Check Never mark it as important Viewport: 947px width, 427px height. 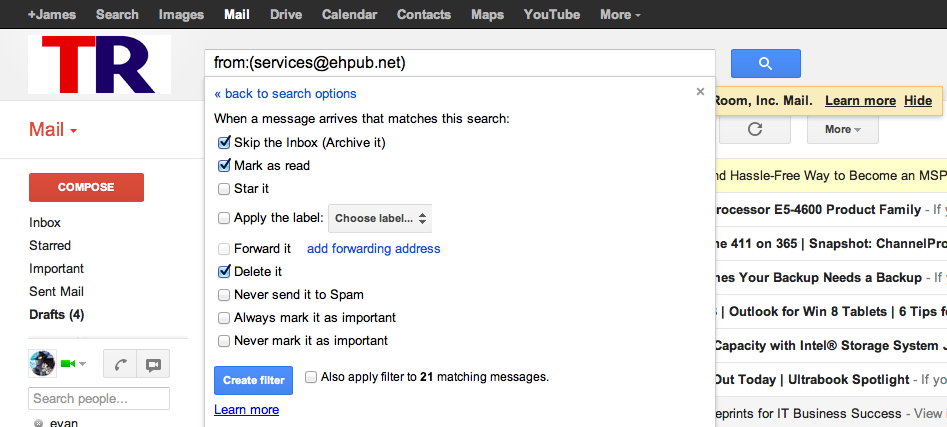tap(224, 341)
